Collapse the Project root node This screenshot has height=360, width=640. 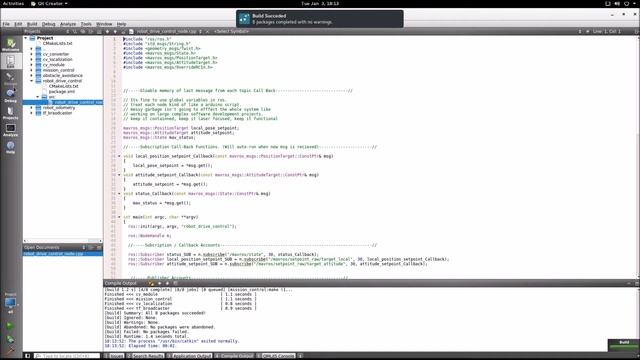pos(26,38)
